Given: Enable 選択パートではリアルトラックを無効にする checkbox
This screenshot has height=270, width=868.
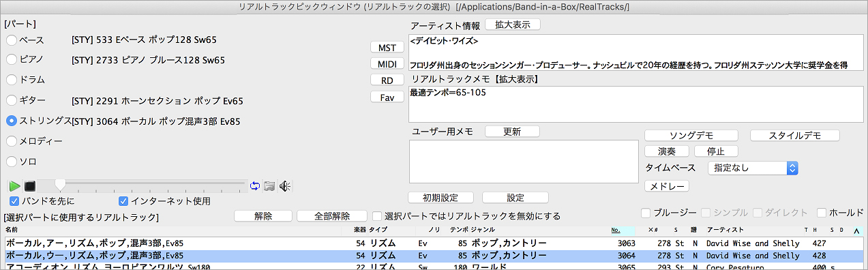Looking at the screenshot, I should click(377, 216).
